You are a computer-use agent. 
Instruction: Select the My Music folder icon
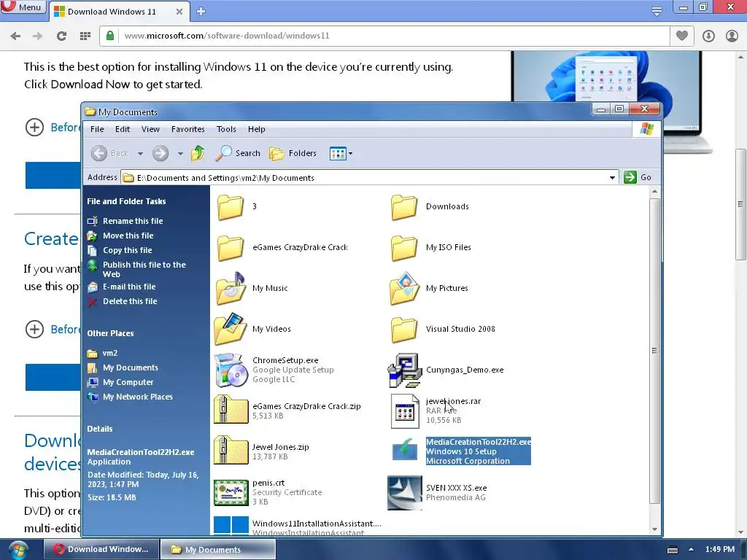pos(231,288)
